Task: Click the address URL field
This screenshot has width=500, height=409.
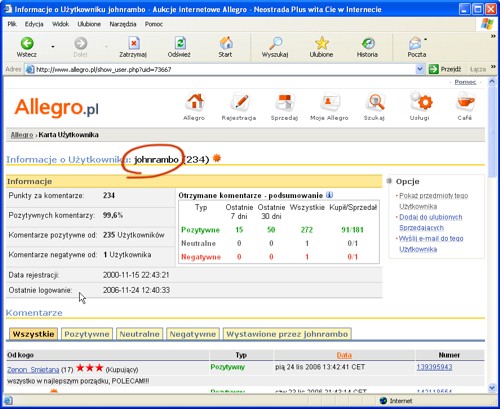Action: (x=225, y=69)
